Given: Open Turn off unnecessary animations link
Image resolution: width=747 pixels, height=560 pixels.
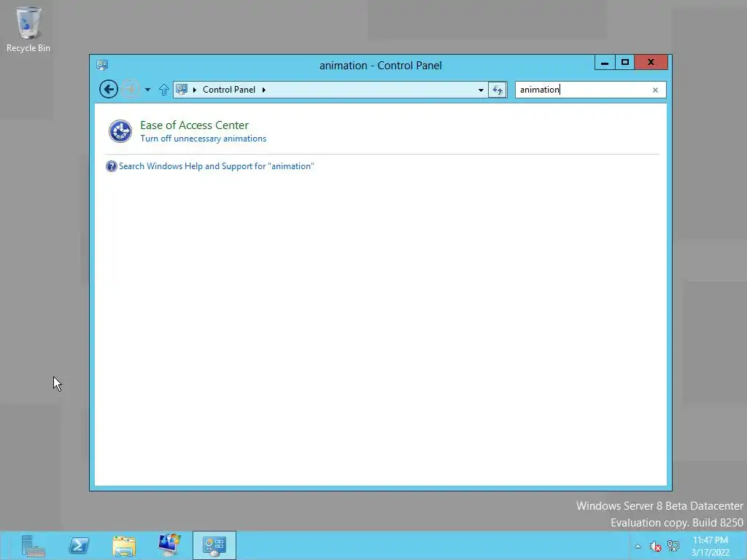Looking at the screenshot, I should click(204, 139).
